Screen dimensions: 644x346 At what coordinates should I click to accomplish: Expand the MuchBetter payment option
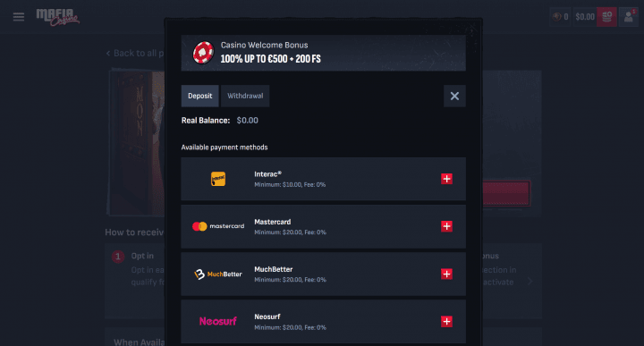tap(446, 274)
